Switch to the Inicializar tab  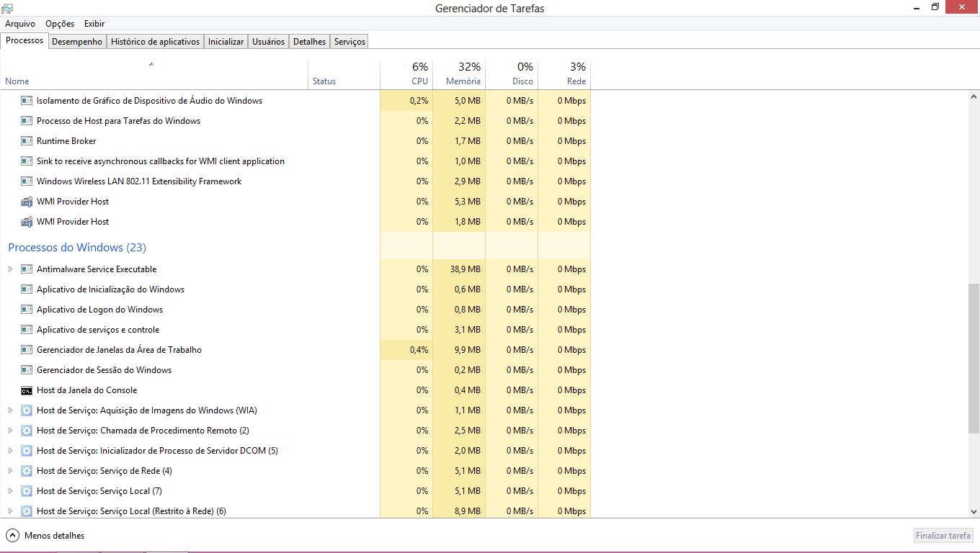click(226, 42)
